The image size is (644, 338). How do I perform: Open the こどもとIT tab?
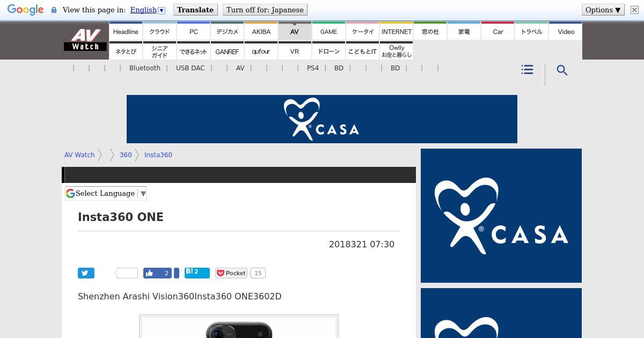362,52
